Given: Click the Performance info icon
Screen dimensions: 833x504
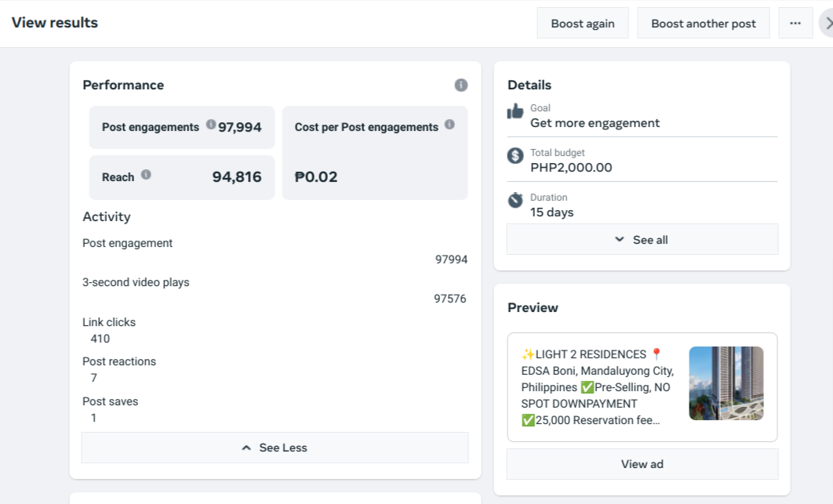Looking at the screenshot, I should tap(461, 85).
